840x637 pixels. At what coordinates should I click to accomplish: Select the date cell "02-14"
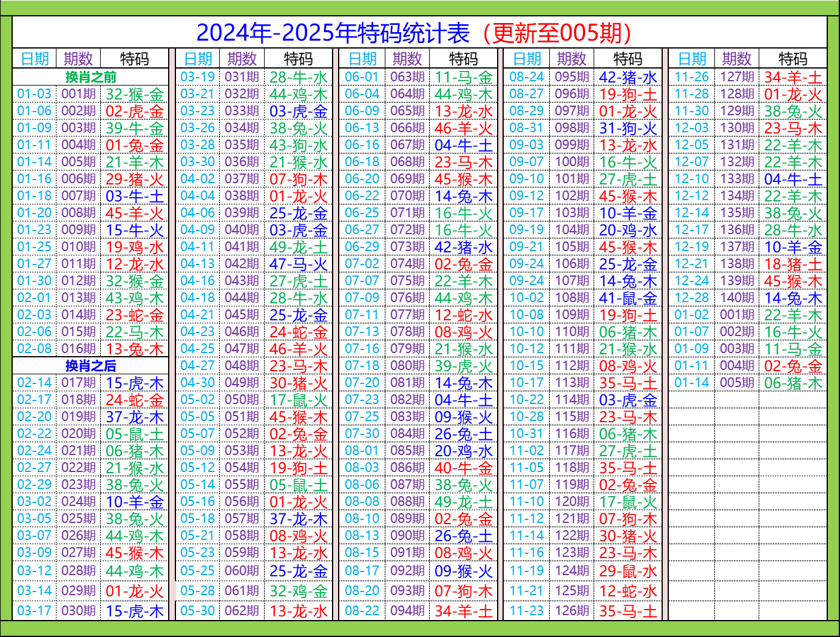(x=34, y=383)
